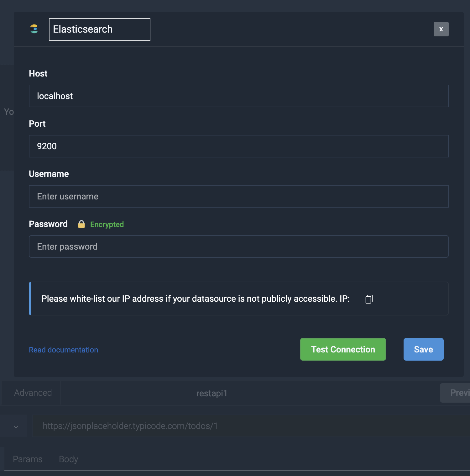The height and width of the screenshot is (476, 470).
Task: Click the Test Connection button
Action: point(343,349)
